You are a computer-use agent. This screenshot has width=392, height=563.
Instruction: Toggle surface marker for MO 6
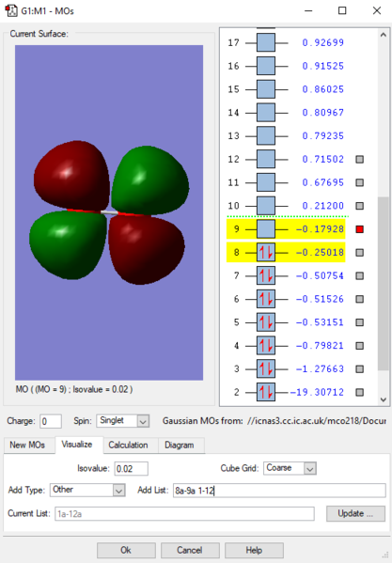(359, 299)
